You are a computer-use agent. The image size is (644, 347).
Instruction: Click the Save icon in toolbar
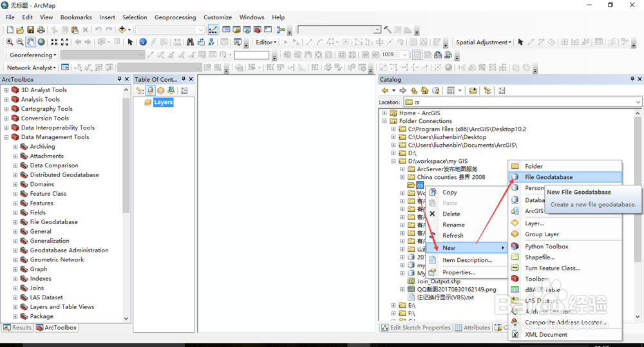pyautogui.click(x=30, y=30)
